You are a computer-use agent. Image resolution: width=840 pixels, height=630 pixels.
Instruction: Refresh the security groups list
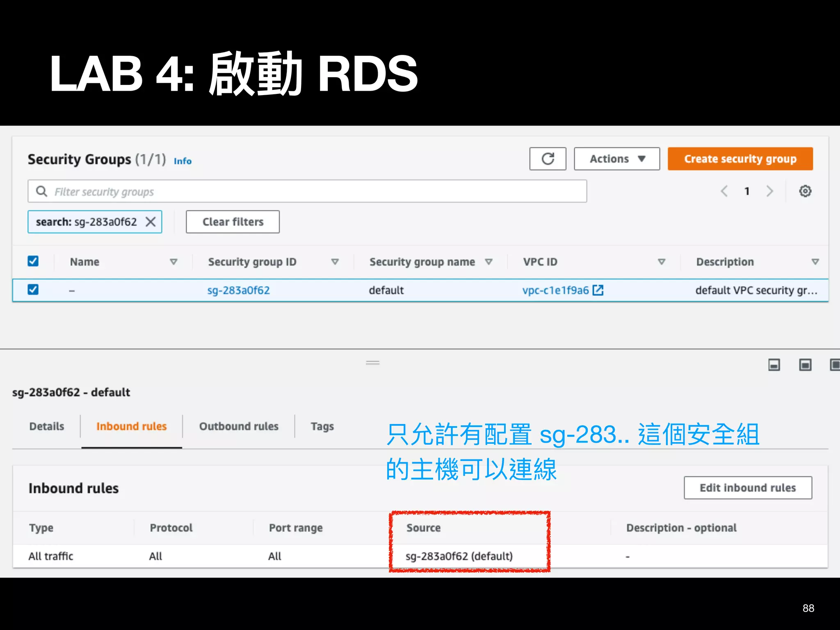(548, 159)
